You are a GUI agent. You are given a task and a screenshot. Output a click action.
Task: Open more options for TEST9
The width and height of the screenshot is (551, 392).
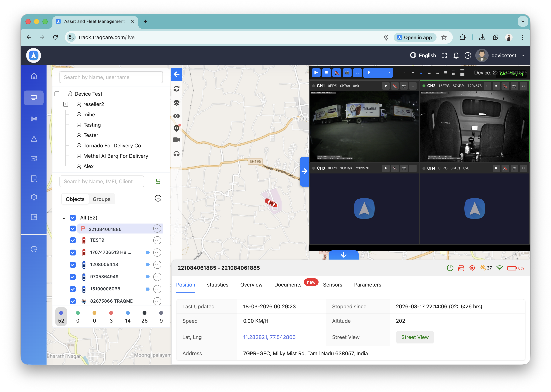tap(157, 240)
